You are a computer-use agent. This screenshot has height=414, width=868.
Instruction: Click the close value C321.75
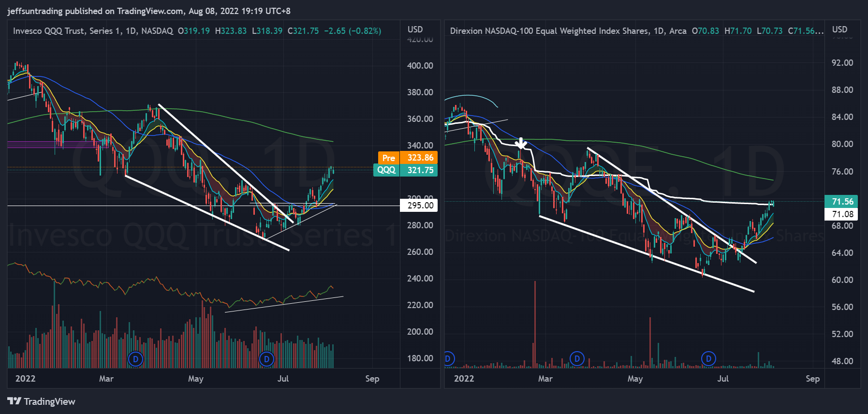tap(303, 31)
